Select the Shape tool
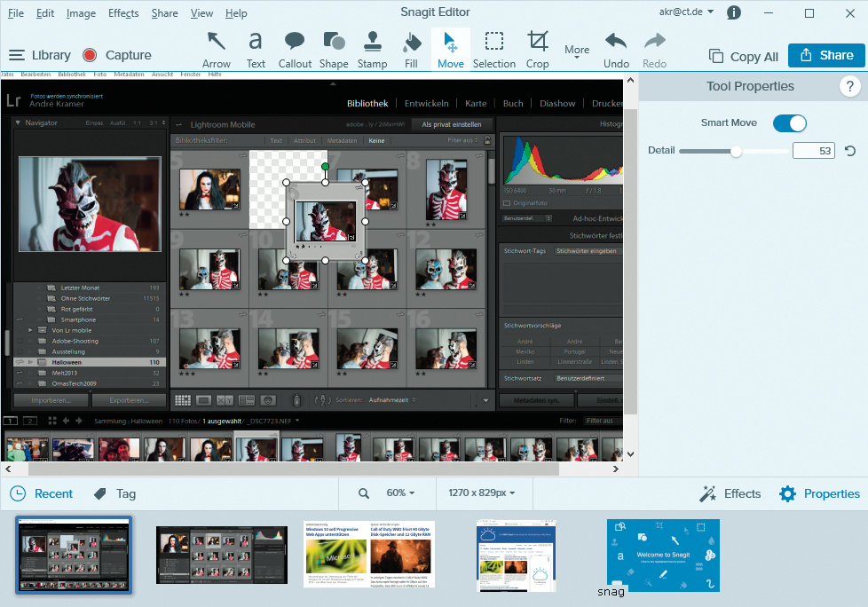 334,49
